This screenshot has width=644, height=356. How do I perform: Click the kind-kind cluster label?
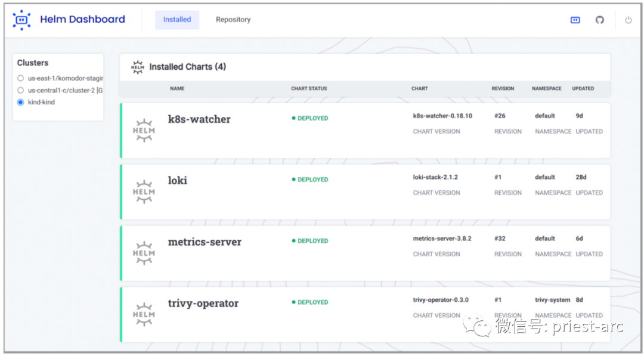pos(41,102)
